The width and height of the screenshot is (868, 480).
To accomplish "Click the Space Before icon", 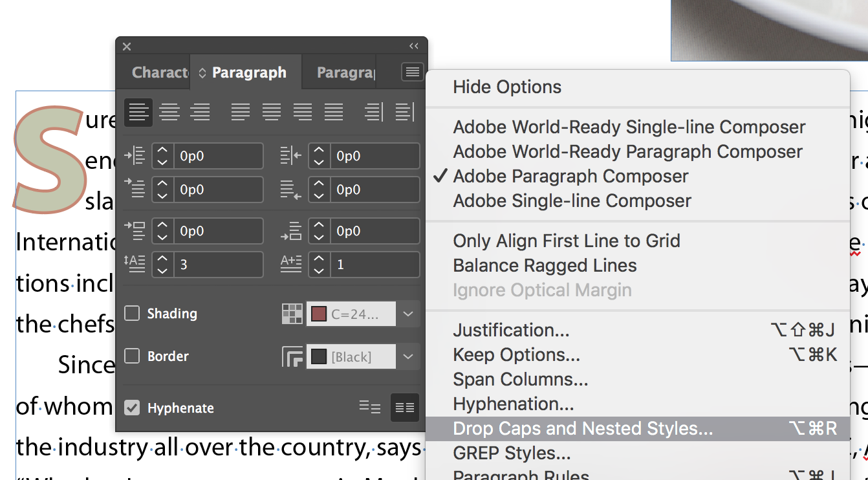I will [135, 231].
